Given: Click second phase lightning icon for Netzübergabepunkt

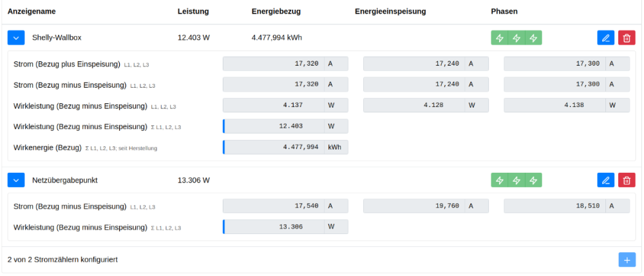Looking at the screenshot, I should click(x=516, y=181).
